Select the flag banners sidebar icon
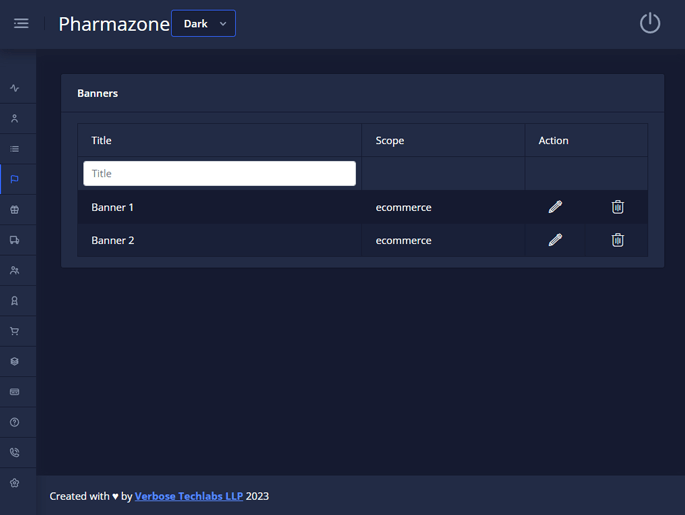 (x=15, y=180)
